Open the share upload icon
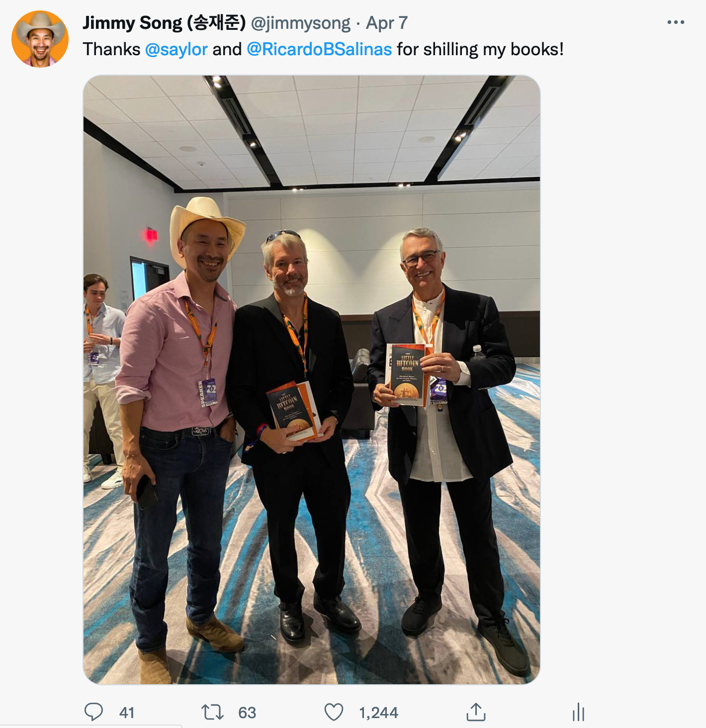The image size is (706, 728). click(476, 712)
